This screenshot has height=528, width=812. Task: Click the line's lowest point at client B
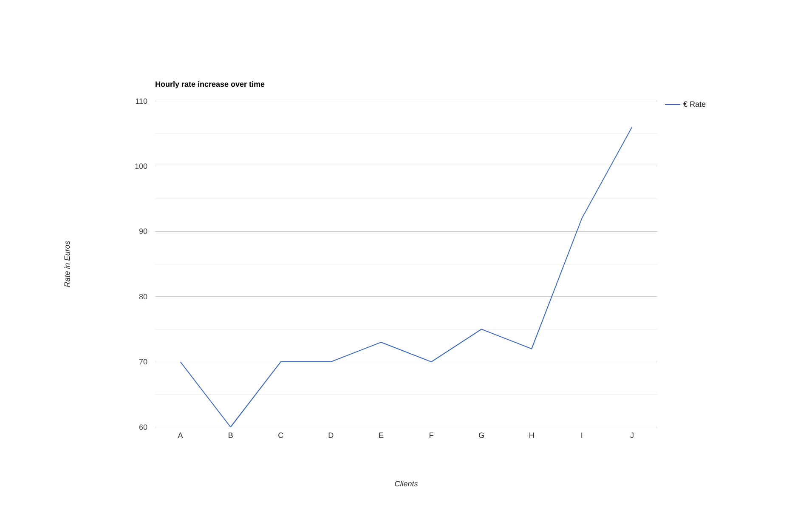coord(230,426)
